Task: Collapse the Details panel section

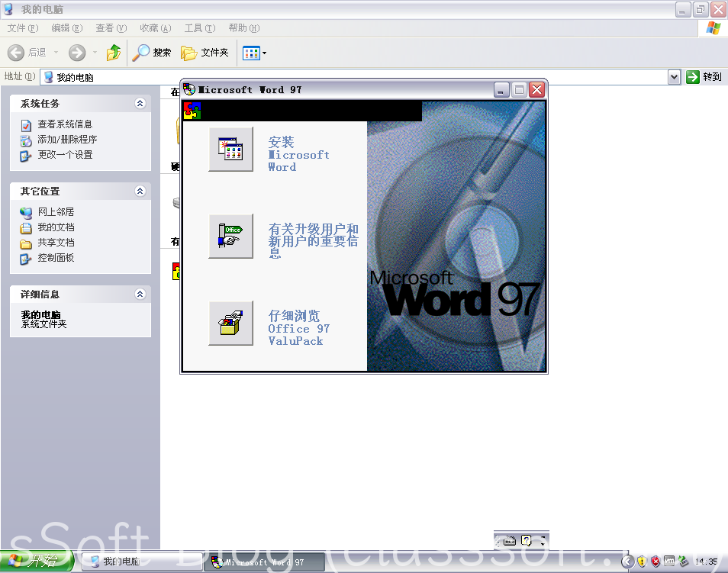Action: click(140, 295)
